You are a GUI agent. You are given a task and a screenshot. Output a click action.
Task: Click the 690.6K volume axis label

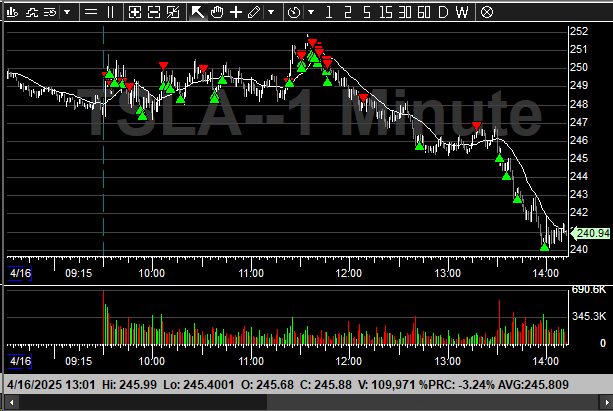pos(588,290)
